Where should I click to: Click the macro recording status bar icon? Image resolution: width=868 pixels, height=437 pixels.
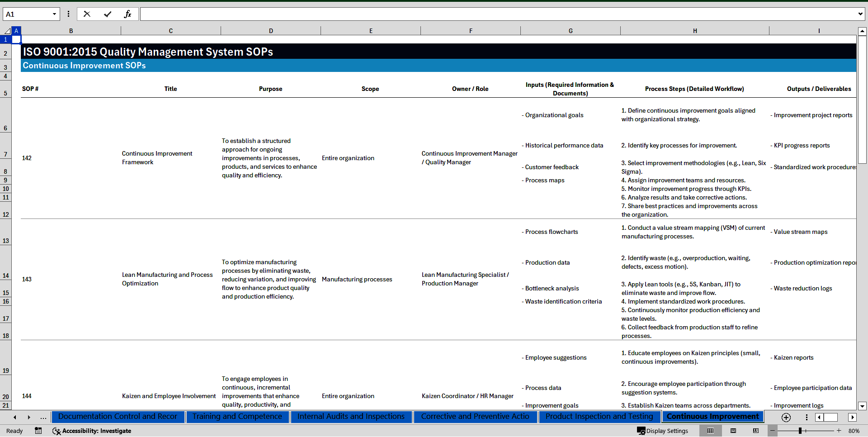(x=38, y=431)
